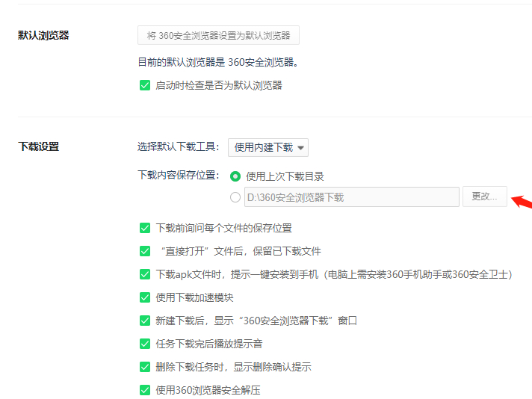Uncheck 任务下载完后播放提示音
This screenshot has height=399, width=532.
point(145,344)
